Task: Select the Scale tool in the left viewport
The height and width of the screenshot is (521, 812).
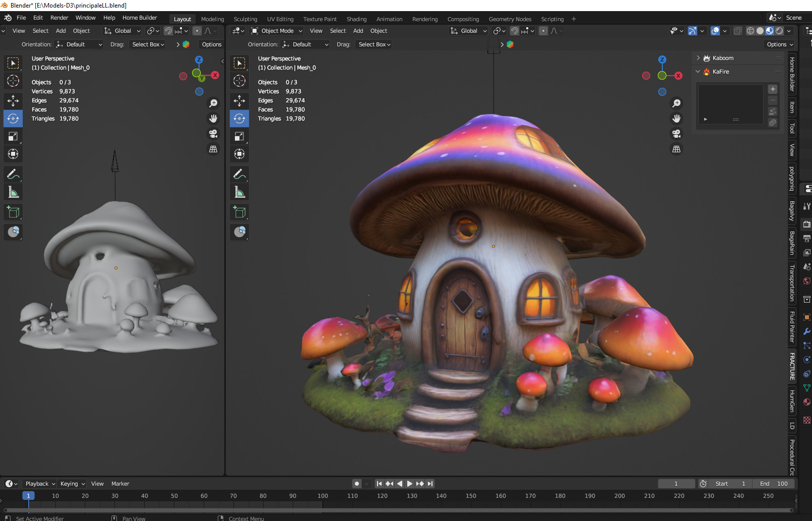Action: click(x=13, y=136)
